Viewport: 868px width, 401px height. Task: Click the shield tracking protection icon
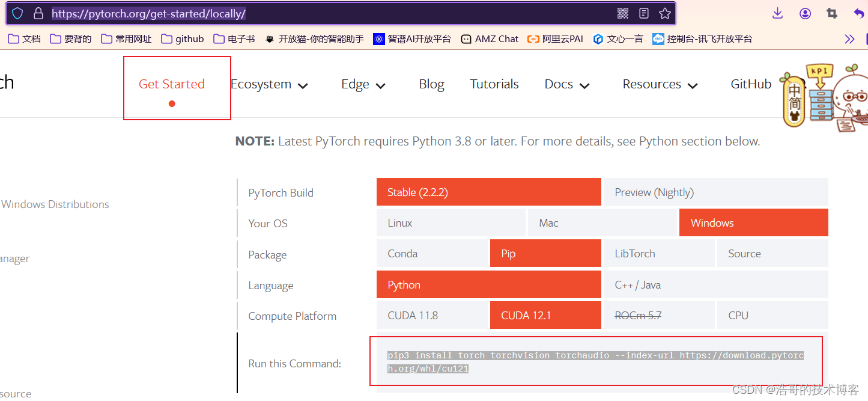point(17,13)
